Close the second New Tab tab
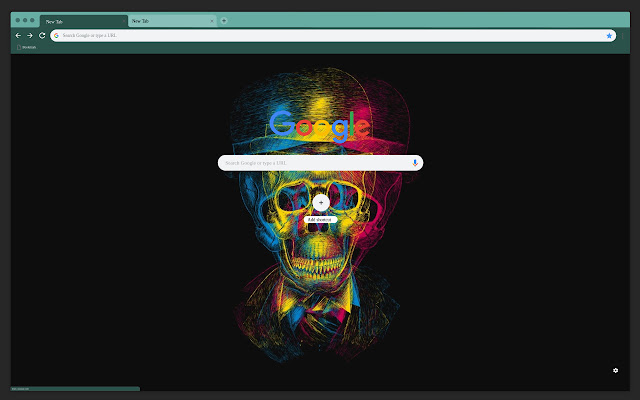The height and width of the screenshot is (400, 640). click(x=211, y=21)
